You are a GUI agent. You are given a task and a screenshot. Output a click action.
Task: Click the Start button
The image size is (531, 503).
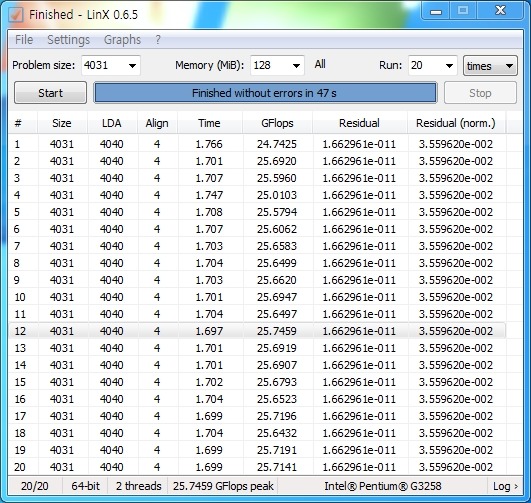coord(50,93)
